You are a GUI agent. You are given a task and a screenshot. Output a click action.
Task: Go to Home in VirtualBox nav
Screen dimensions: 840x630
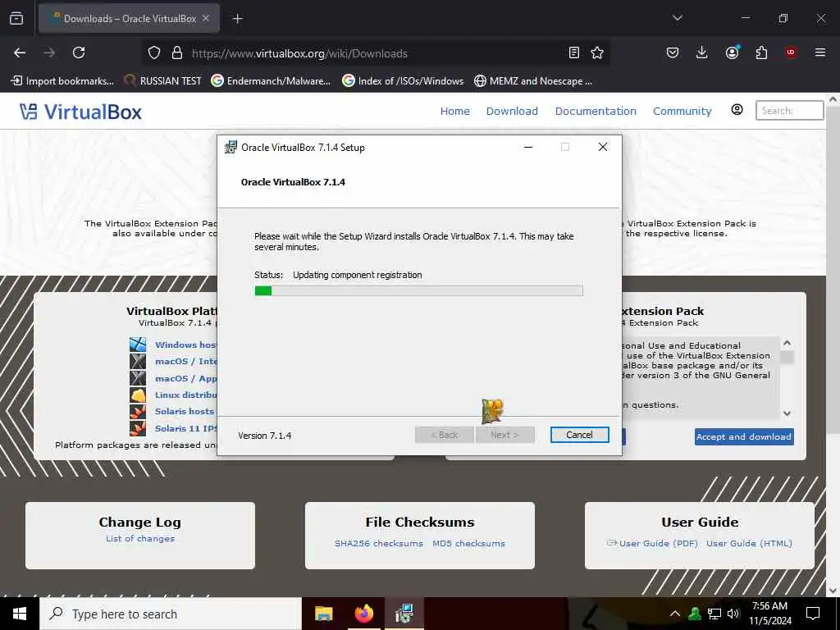click(454, 111)
